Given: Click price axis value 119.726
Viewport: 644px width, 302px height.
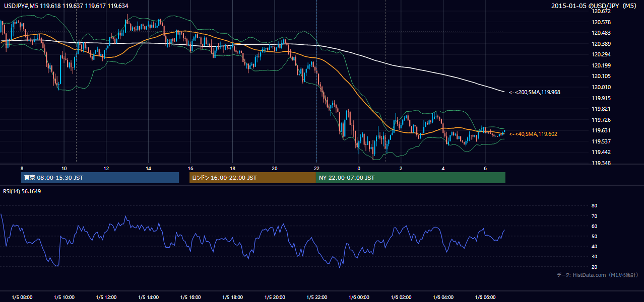Looking at the screenshot, I should (601, 120).
